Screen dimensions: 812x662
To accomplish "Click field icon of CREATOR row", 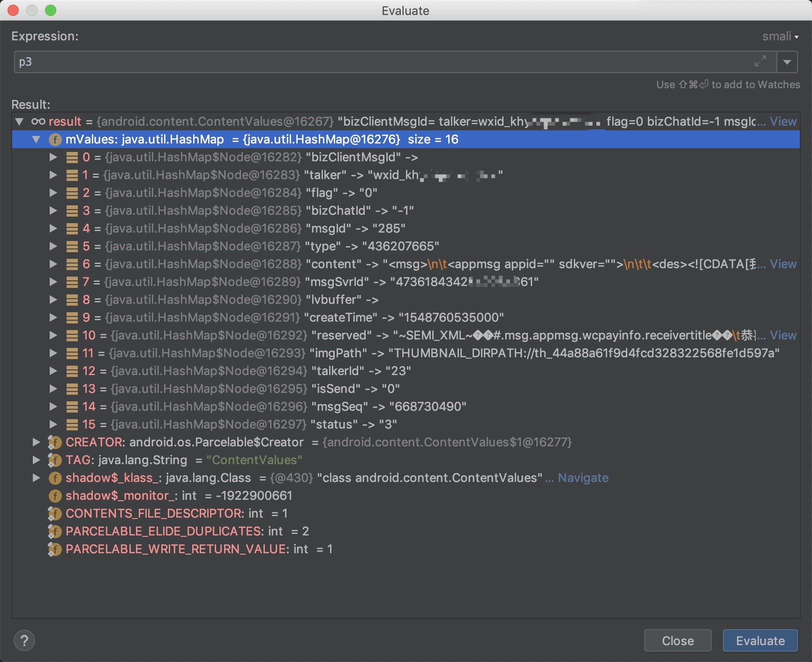I will pyautogui.click(x=55, y=442).
